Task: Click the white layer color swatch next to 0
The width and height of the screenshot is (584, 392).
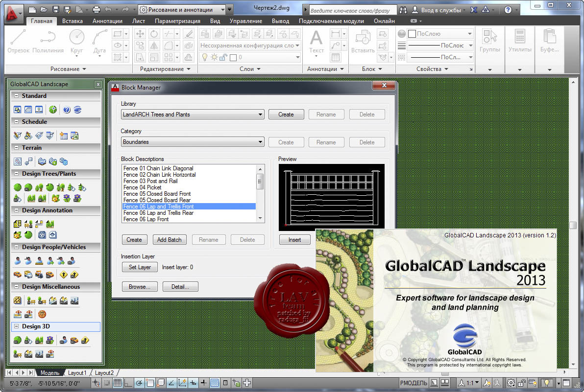Action: (x=233, y=58)
